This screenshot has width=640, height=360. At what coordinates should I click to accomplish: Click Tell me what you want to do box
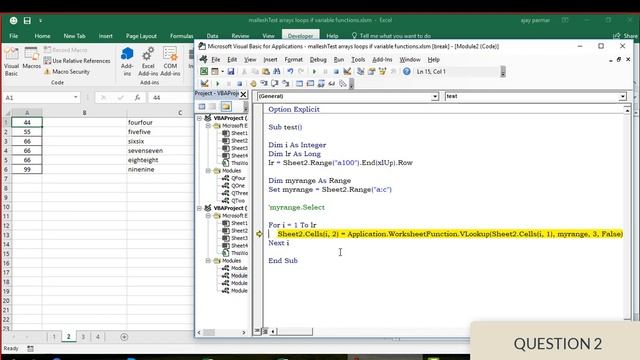tap(391, 36)
